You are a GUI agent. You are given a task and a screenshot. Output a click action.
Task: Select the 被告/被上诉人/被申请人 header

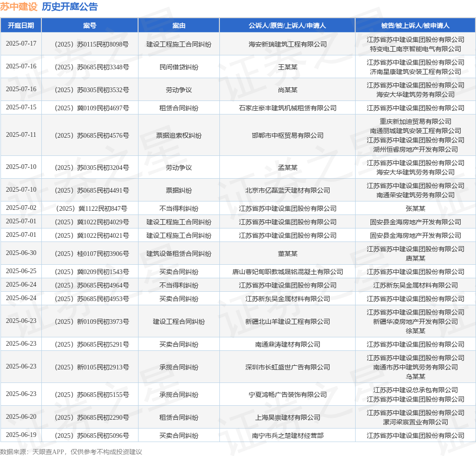(415, 26)
